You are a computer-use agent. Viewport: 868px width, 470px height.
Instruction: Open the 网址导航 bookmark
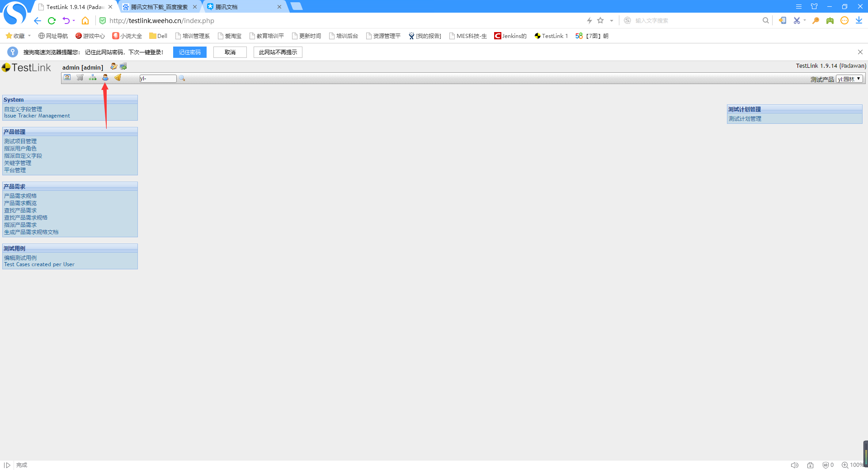click(53, 36)
